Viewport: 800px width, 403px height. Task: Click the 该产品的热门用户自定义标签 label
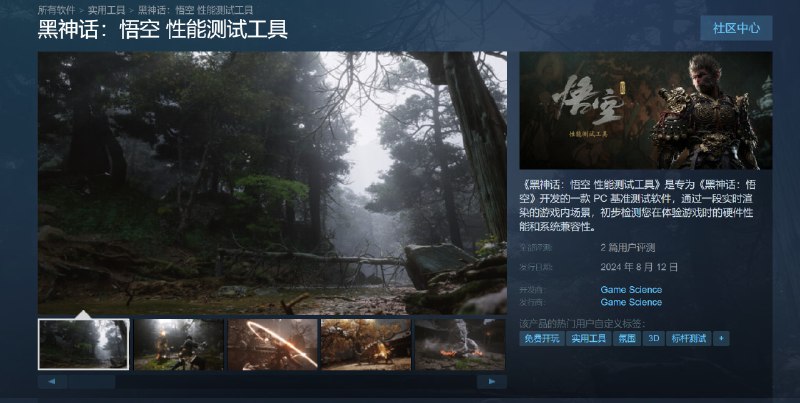(x=582, y=324)
